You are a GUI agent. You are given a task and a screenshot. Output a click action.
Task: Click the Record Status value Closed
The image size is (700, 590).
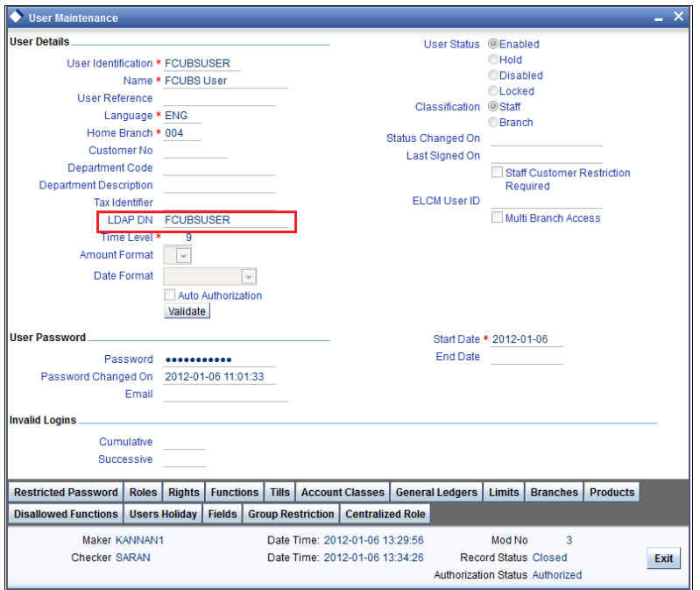(x=549, y=558)
